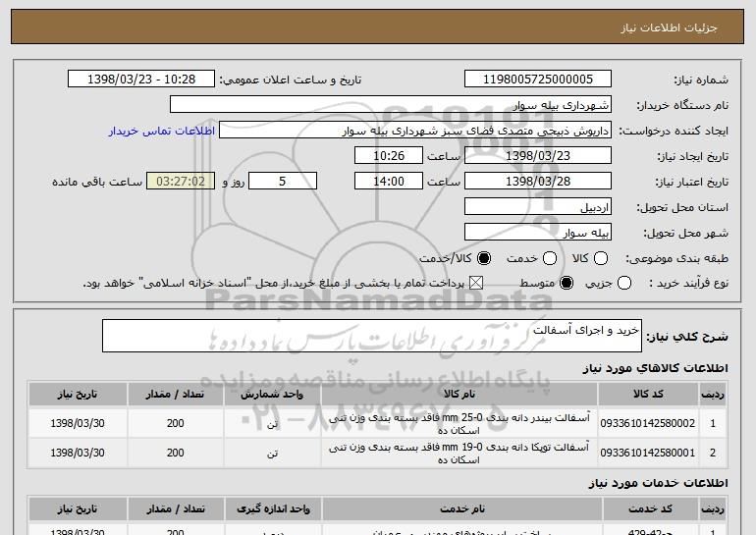Click the شماره نیاز field 1198005725000005

(x=538, y=80)
